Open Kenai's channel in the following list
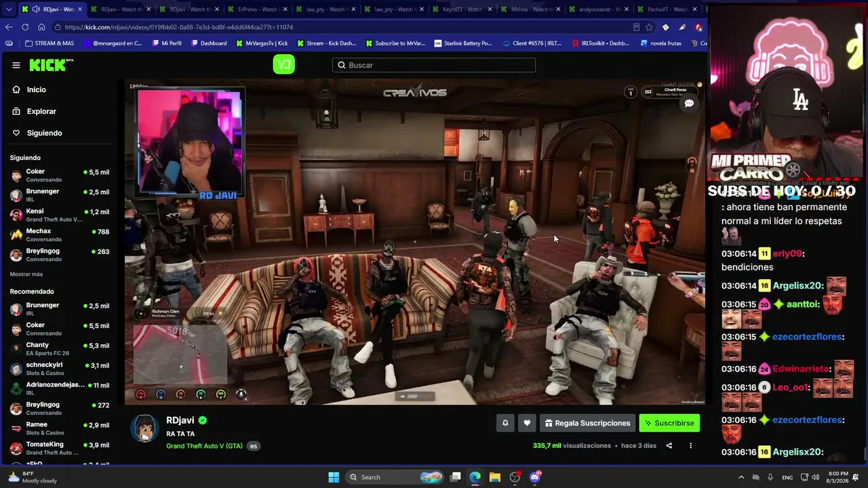 tap(60, 215)
